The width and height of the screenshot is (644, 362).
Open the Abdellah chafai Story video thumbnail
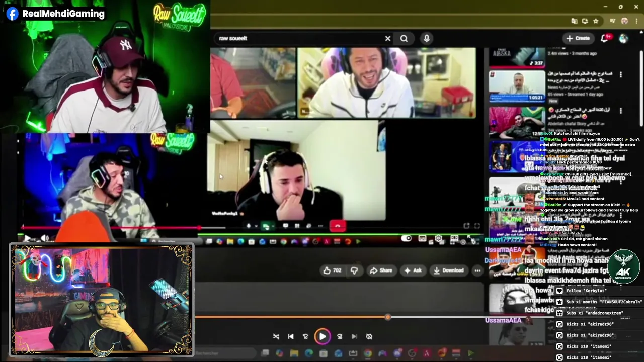pos(517,122)
